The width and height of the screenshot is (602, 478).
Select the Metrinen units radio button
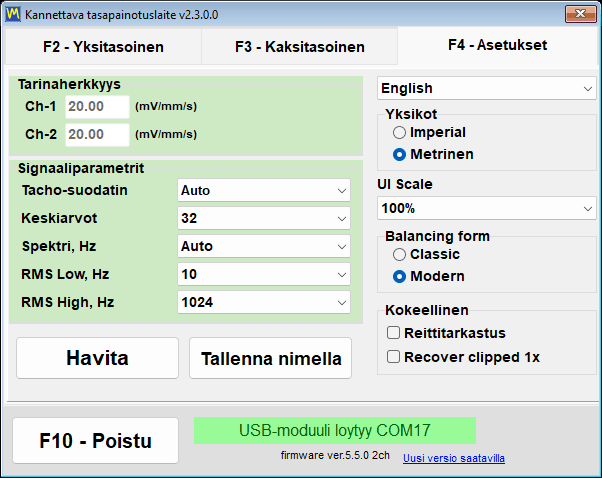(x=433, y=154)
